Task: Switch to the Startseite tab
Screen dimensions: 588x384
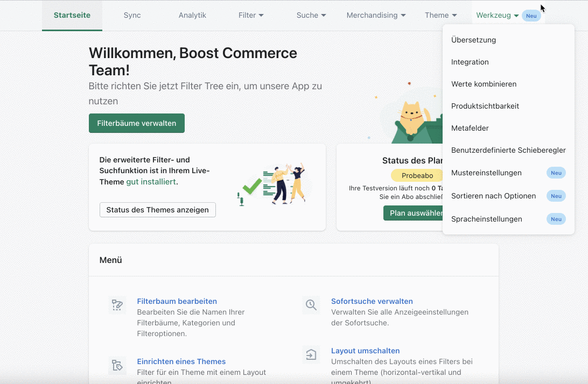Action: coord(72,16)
